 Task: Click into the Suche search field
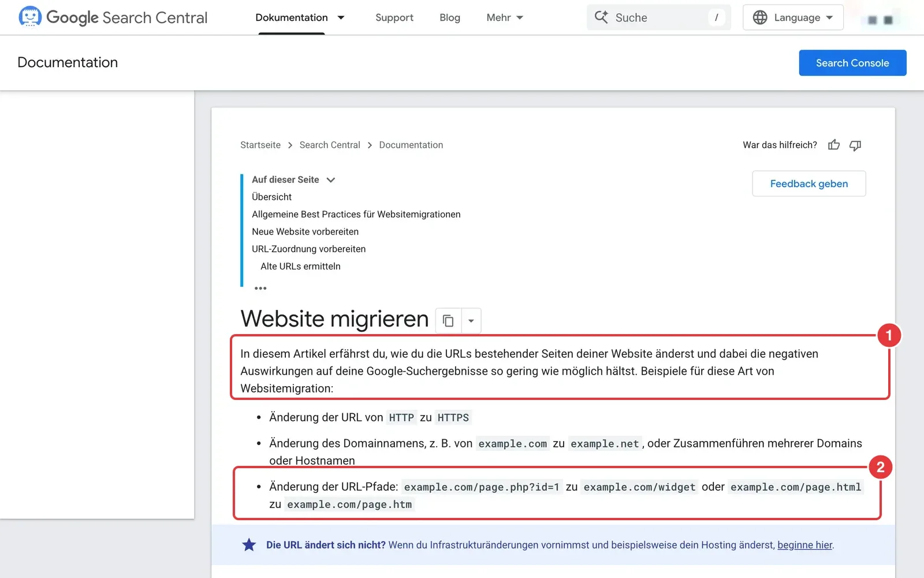(659, 17)
